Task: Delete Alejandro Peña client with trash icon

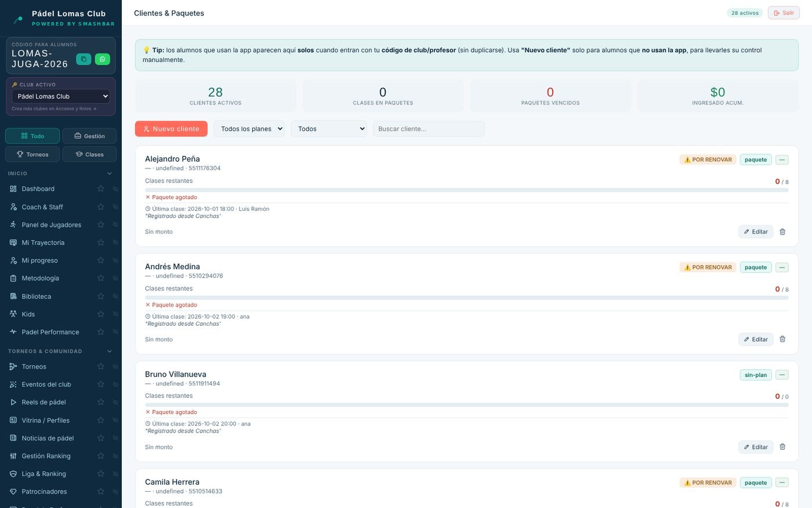Action: coord(782,232)
